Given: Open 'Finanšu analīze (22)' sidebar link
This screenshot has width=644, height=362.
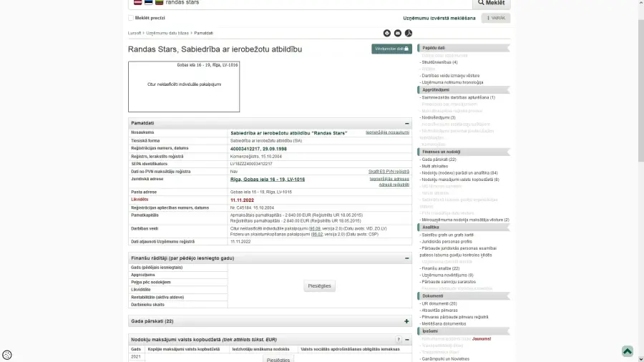Looking at the screenshot, I should point(440,268).
